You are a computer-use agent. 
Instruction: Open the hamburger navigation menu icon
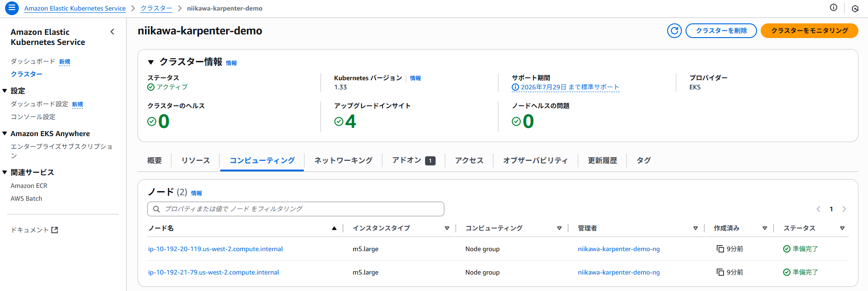pos(11,8)
